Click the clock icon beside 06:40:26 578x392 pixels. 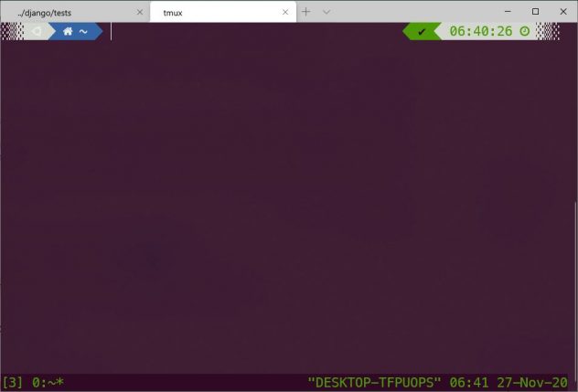525,31
